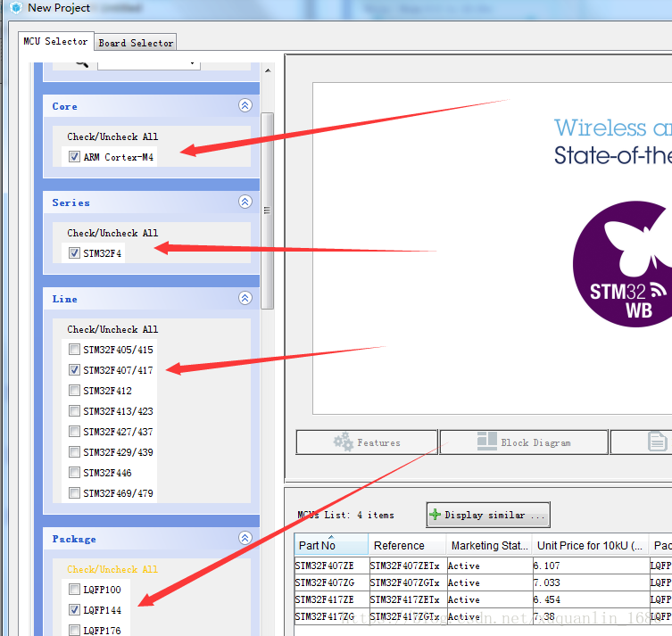This screenshot has height=636, width=672.
Task: Select the STM32F407ZG row
Action: click(483, 582)
